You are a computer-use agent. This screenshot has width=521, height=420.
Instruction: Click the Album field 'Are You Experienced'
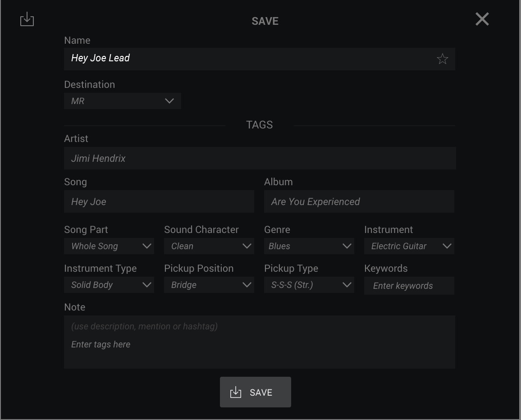pos(359,201)
